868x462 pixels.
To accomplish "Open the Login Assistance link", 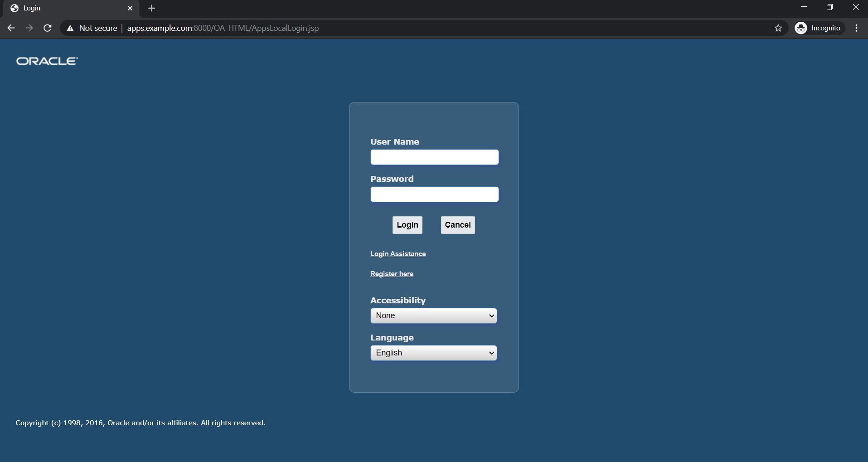I will 398,253.
